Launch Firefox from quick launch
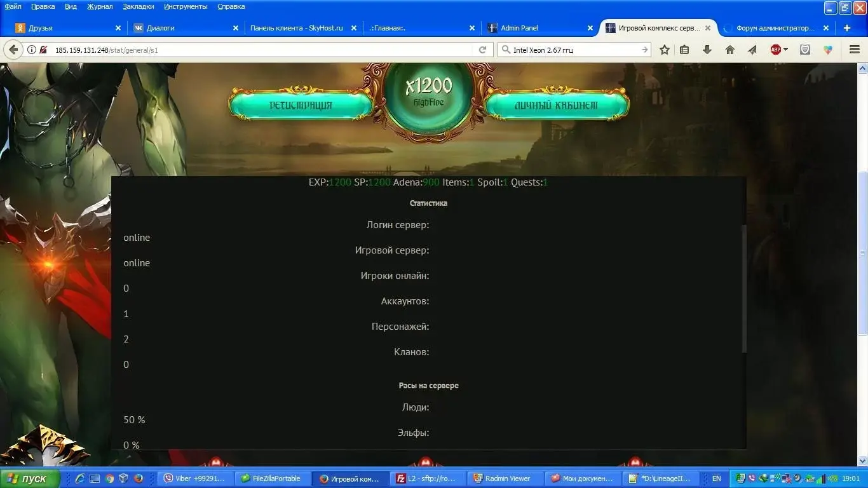 click(139, 478)
